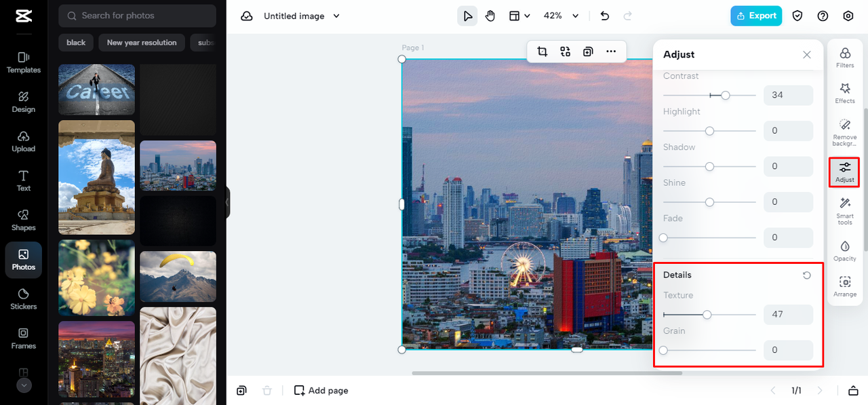The width and height of the screenshot is (868, 405).
Task: Open the Remove background tool
Action: [x=845, y=132]
